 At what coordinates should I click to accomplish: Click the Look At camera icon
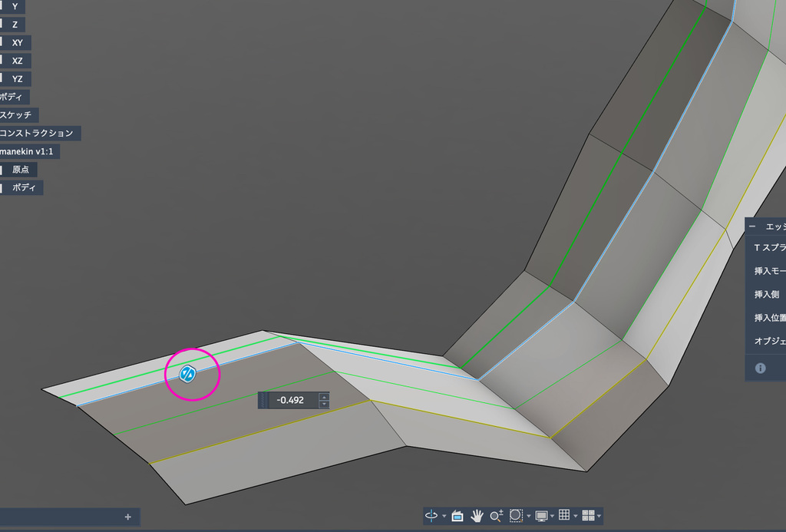click(457, 516)
